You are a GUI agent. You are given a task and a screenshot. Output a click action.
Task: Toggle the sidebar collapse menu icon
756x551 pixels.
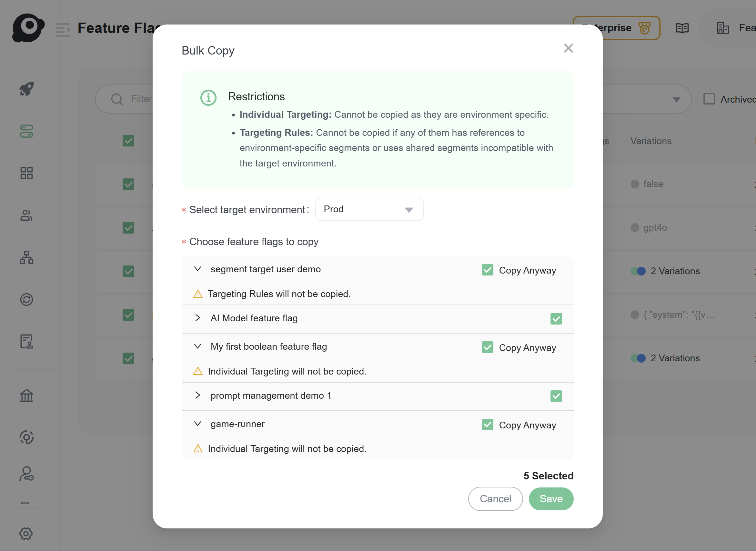pos(63,30)
